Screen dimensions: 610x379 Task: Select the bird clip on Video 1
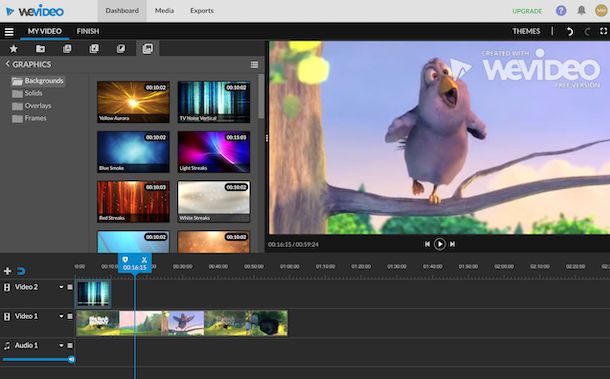[183, 323]
